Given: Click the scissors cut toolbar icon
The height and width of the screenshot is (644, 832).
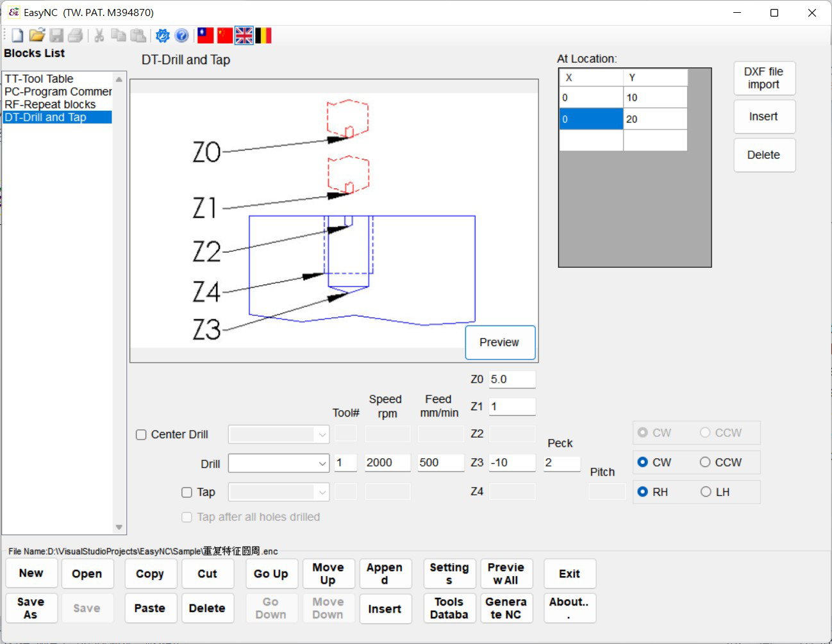Looking at the screenshot, I should tap(99, 36).
